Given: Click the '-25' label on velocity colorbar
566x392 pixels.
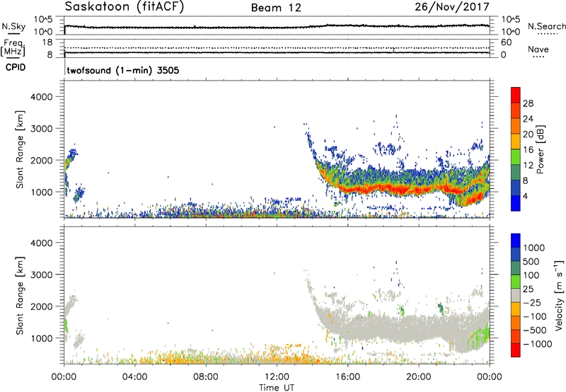Looking at the screenshot, I should (x=532, y=303).
